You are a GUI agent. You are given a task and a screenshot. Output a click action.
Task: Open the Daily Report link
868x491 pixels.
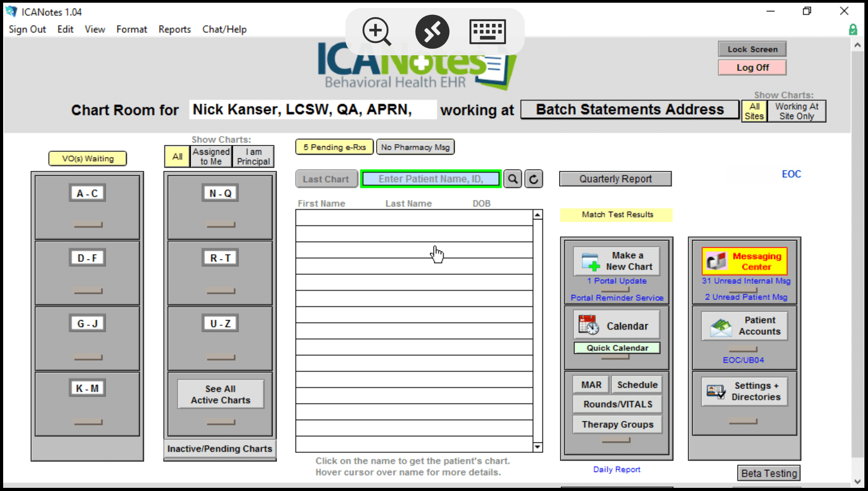tap(616, 469)
